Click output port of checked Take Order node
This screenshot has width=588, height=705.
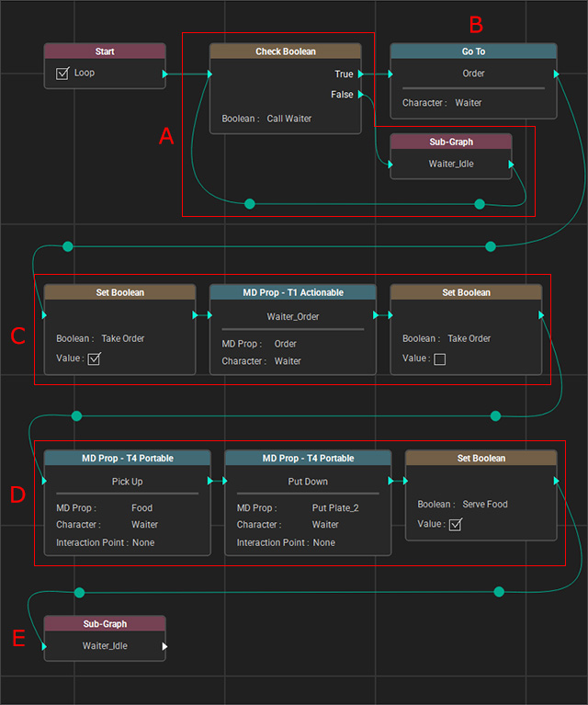click(195, 315)
